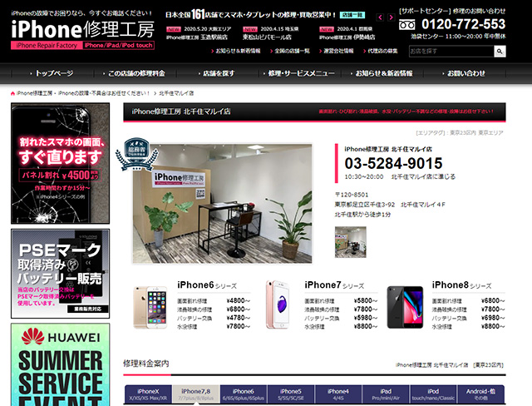Select the iPhone6 price tab
The height and width of the screenshot is (406, 532).
coord(244,394)
